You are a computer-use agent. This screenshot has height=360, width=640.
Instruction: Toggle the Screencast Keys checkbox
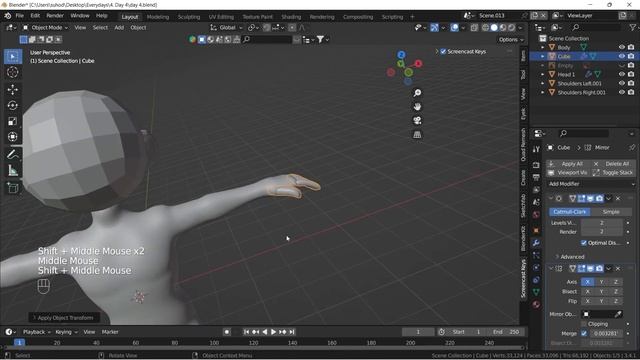(443, 51)
